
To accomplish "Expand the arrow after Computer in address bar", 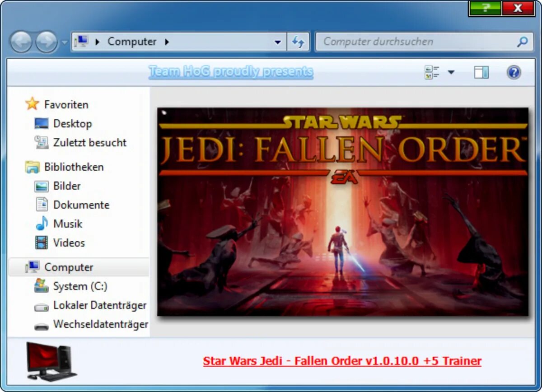I will 167,42.
